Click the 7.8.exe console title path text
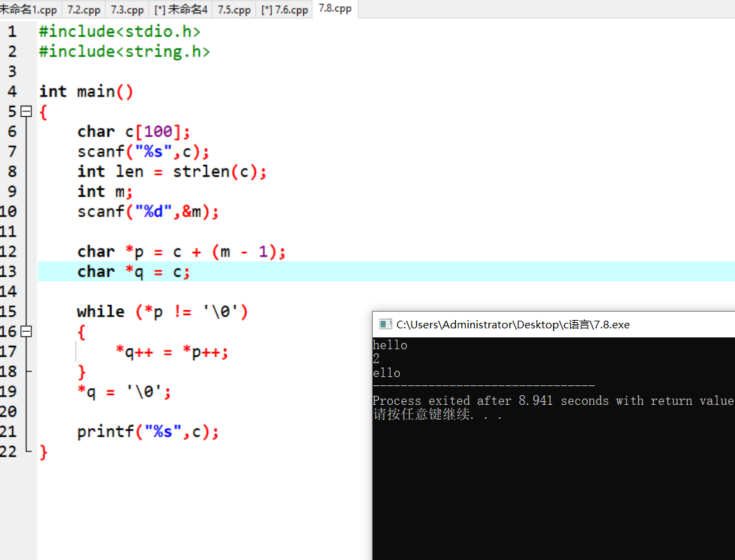 pos(512,325)
